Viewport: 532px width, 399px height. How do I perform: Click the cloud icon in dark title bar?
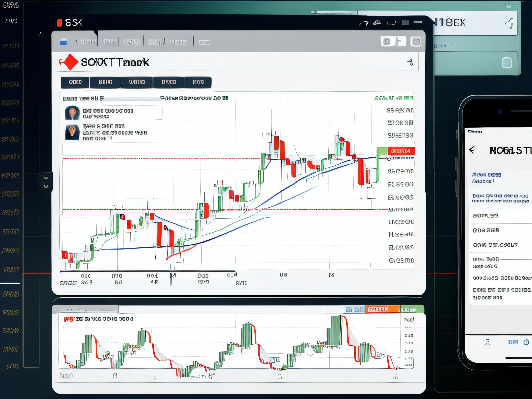point(377,23)
